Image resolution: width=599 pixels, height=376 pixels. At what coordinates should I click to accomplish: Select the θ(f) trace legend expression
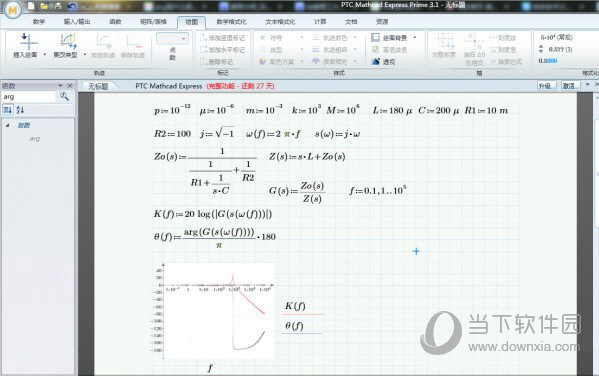[x=295, y=326]
